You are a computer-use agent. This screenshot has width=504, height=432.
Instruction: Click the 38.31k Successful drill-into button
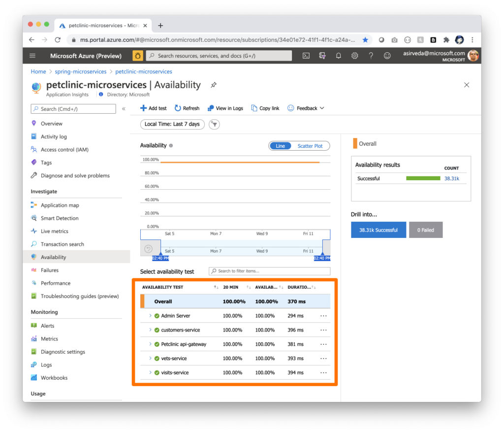point(378,230)
